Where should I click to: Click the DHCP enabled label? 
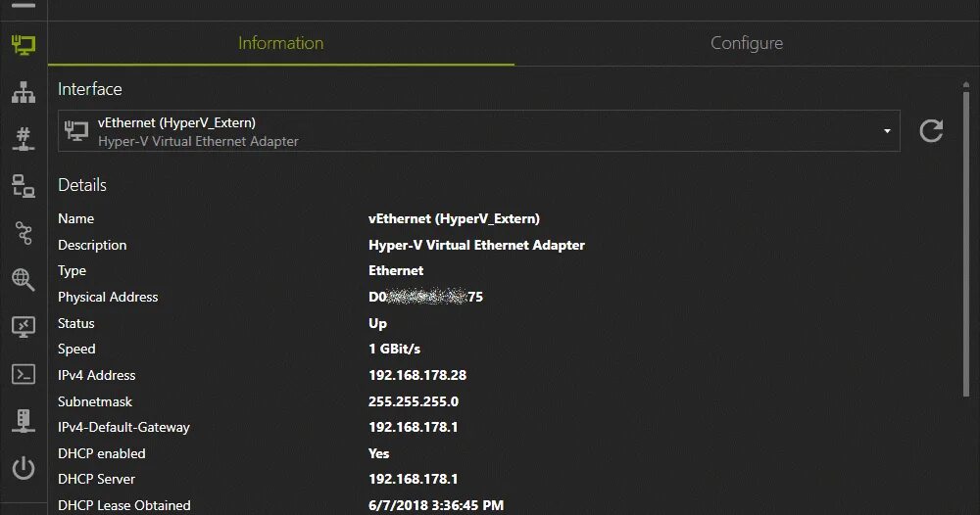[102, 453]
